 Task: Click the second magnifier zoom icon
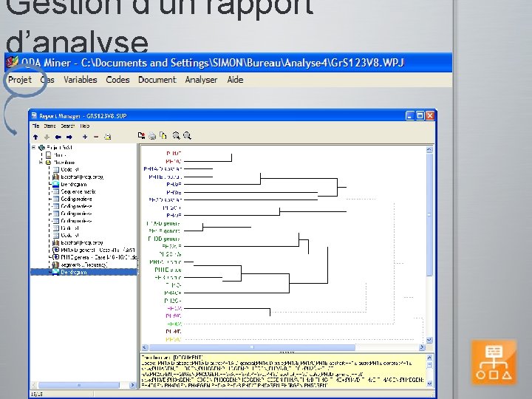pos(187,136)
